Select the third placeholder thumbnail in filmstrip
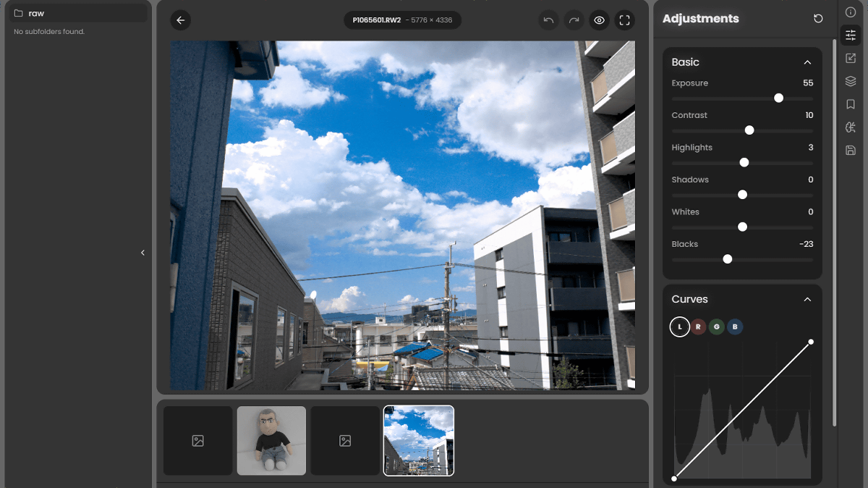This screenshot has width=868, height=488. click(345, 440)
